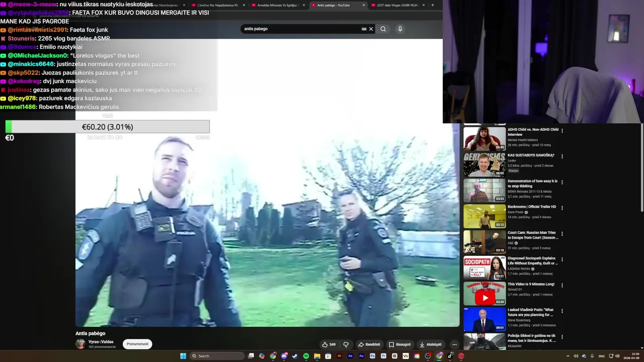Open ENG language switcher in system tray
The image size is (644, 362).
pyautogui.click(x=602, y=356)
